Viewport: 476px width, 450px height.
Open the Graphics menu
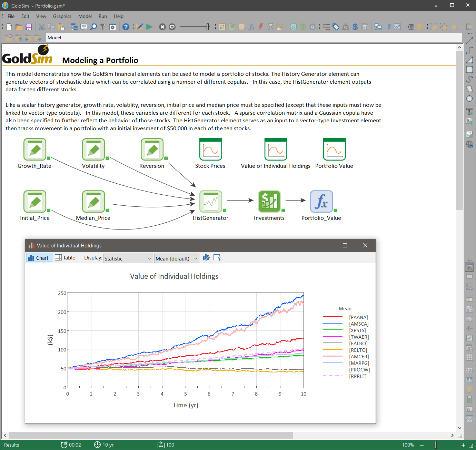pyautogui.click(x=62, y=16)
